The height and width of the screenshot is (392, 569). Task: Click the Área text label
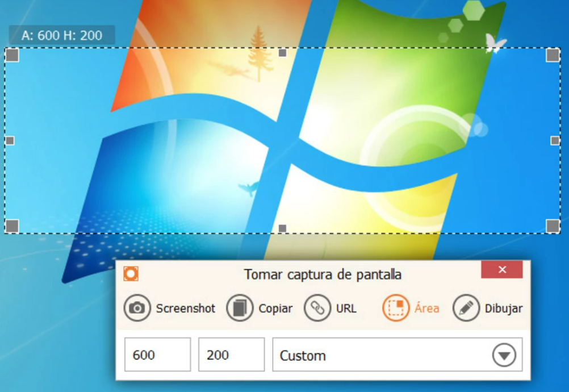[x=427, y=308]
